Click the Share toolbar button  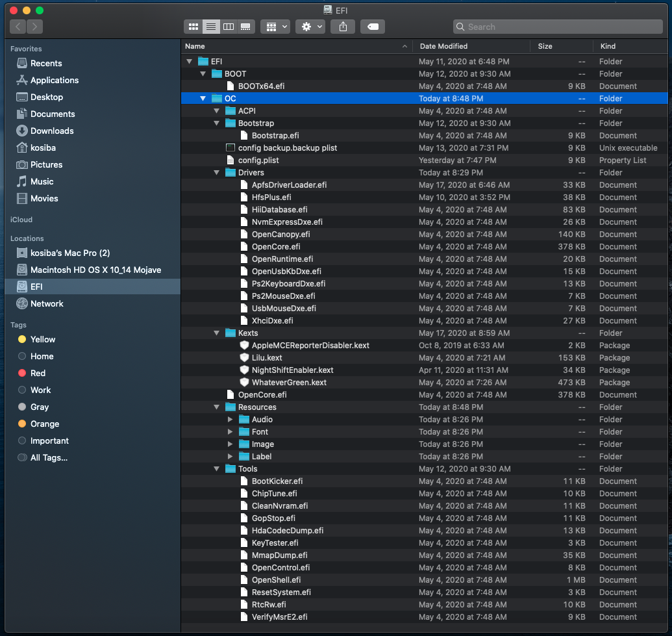click(x=343, y=27)
